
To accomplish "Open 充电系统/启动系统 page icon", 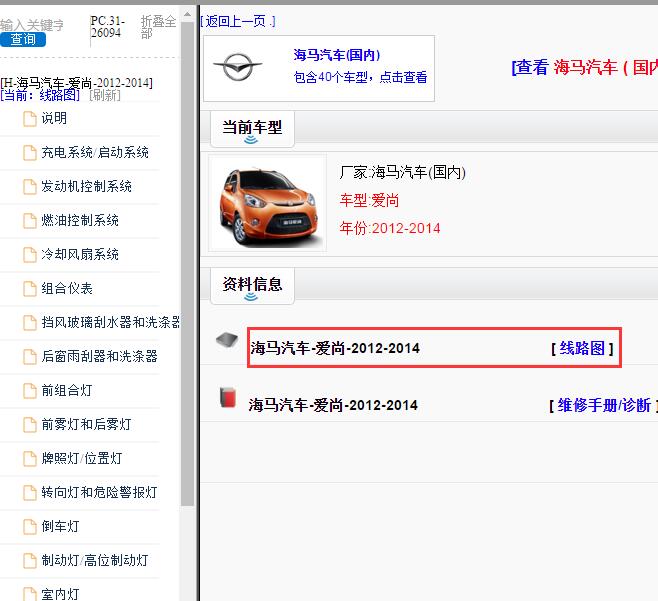I will 29,153.
